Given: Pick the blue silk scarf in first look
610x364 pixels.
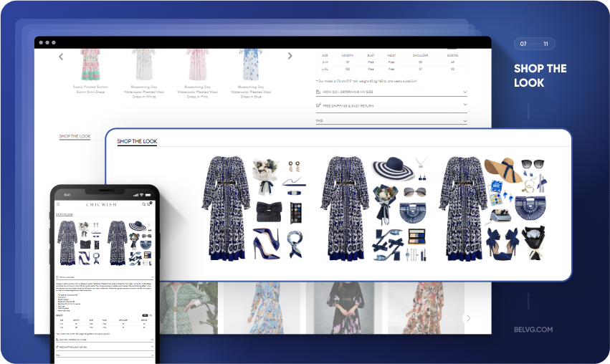Looking at the screenshot, I should 295,244.
